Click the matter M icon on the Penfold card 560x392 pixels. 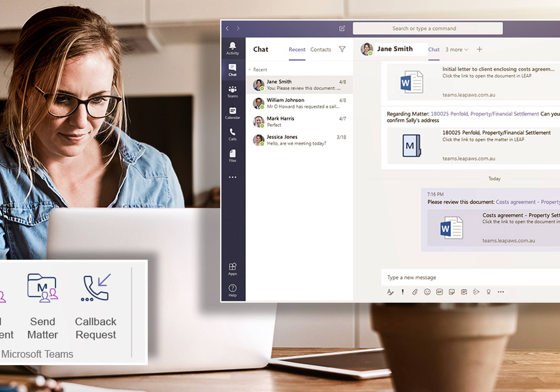pos(411,146)
